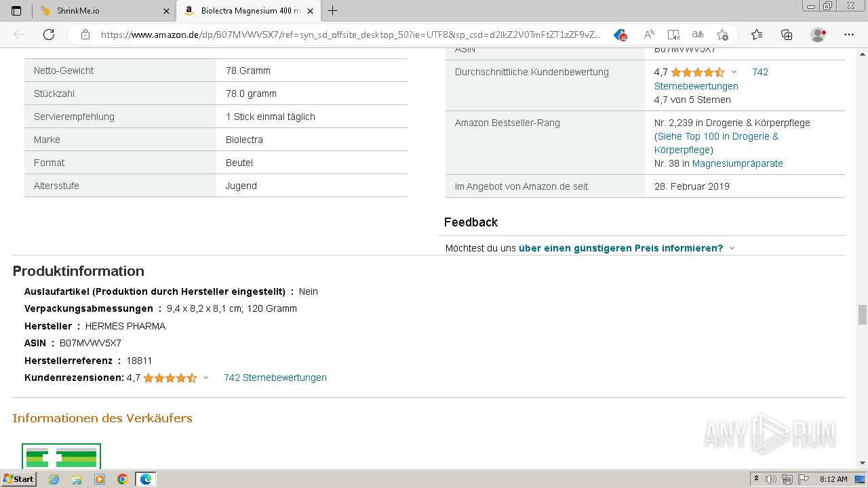This screenshot has width=868, height=488.
Task: Click the star rating in details table
Action: (x=698, y=72)
